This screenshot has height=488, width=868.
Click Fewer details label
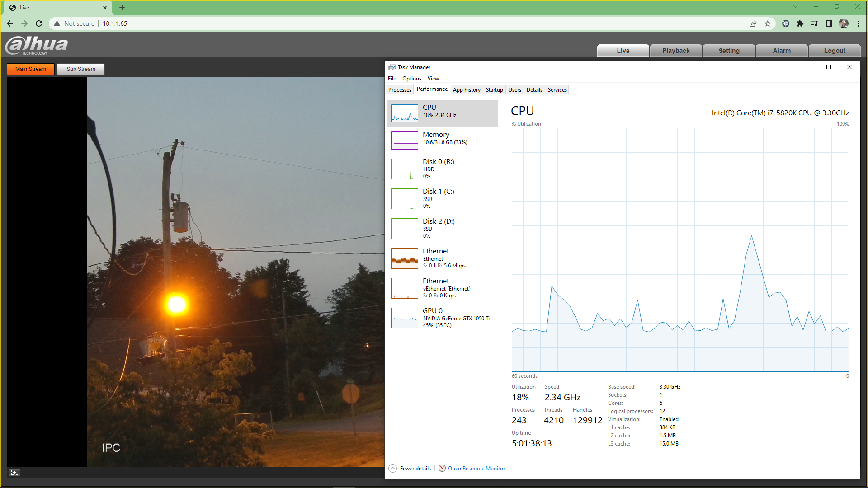415,469
